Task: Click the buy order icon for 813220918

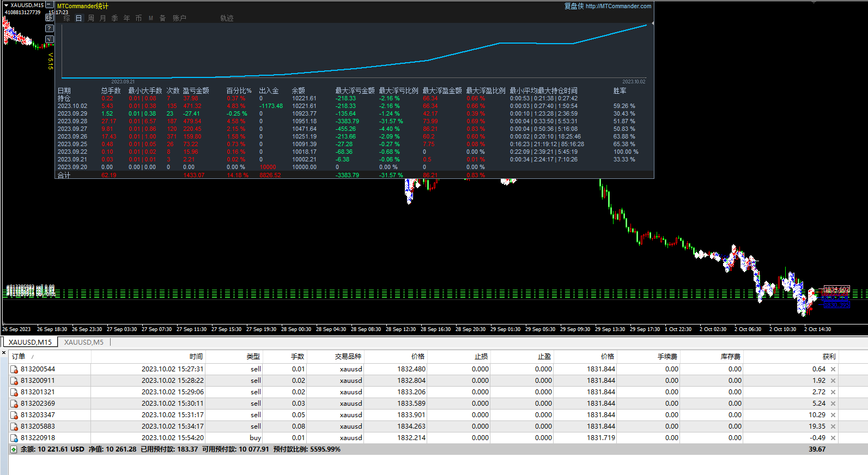Action: (x=14, y=438)
